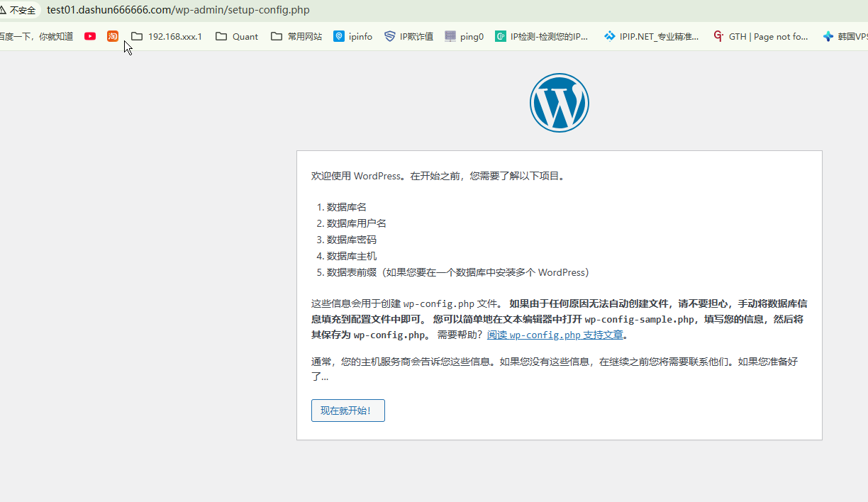Open the 百度一下，你就知道 bookmark
The width and height of the screenshot is (868, 502).
[x=36, y=36]
